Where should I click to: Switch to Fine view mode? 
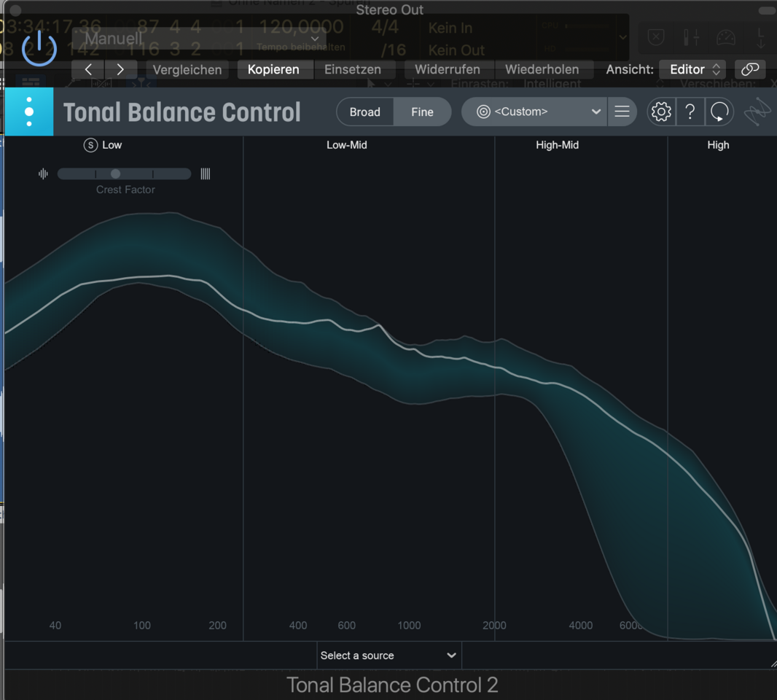click(422, 112)
